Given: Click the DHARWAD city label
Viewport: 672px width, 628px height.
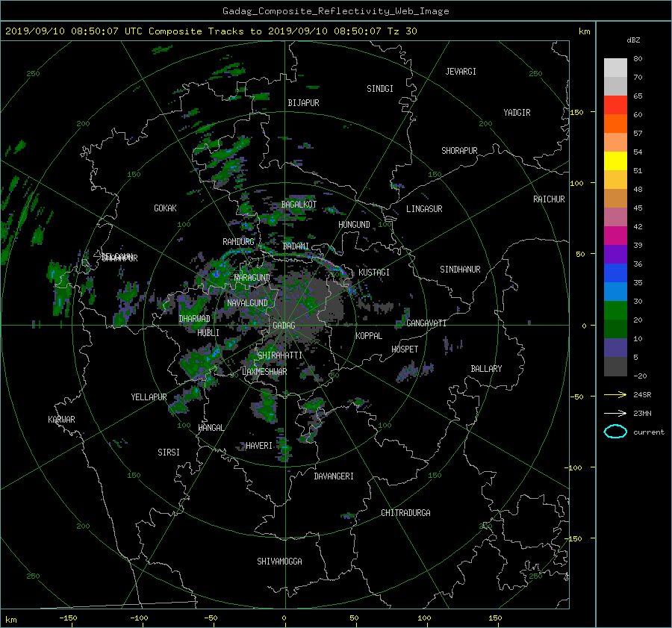Looking at the screenshot, I should (195, 319).
